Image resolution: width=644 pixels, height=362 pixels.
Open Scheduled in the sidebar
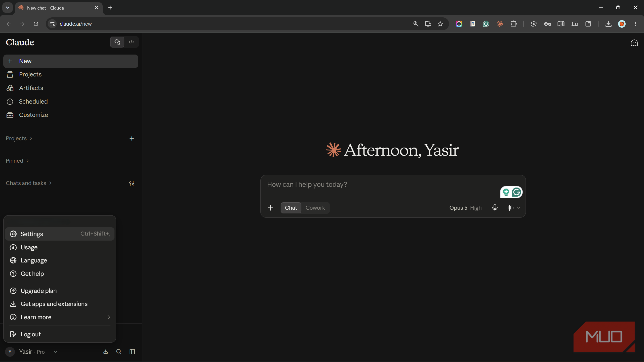click(x=71, y=101)
